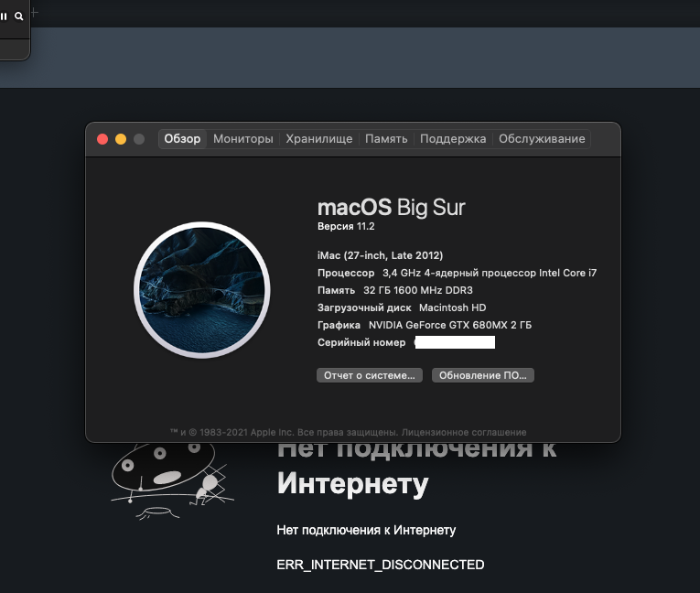Click the Серийный номер label

pos(361,342)
